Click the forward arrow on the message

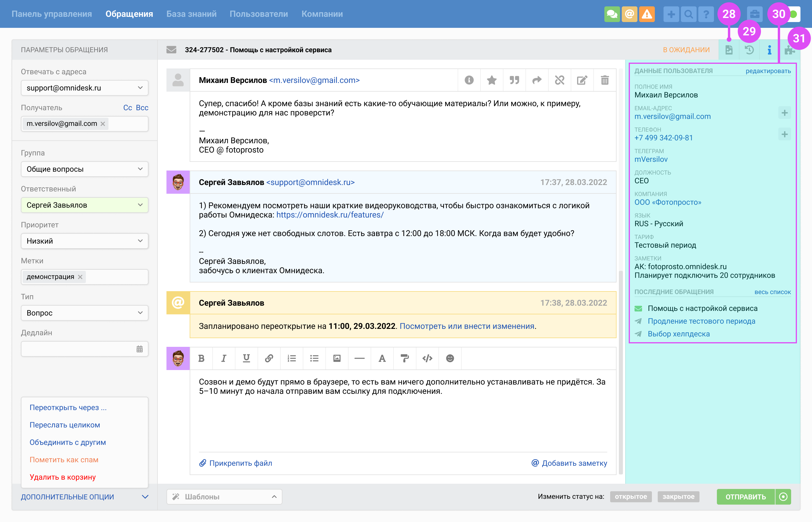pyautogui.click(x=537, y=80)
